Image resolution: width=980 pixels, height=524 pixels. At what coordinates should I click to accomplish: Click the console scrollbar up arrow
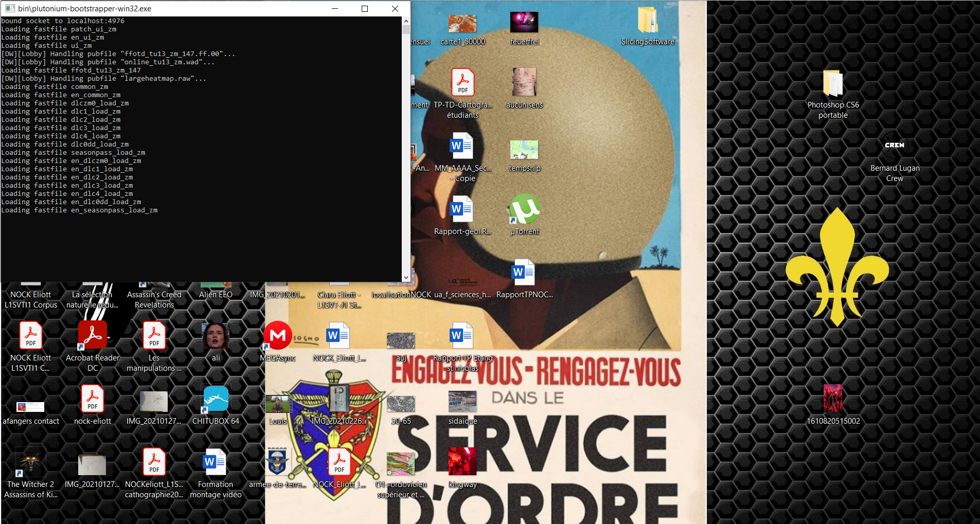406,21
